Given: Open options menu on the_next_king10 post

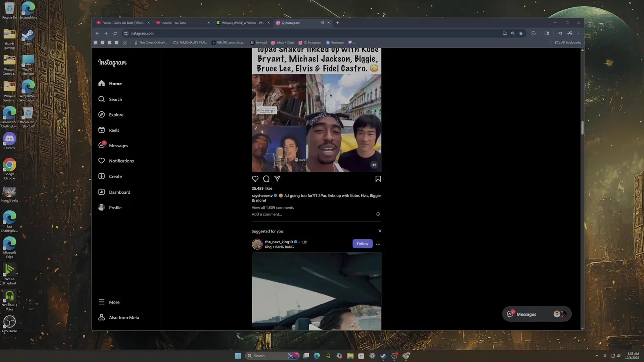Looking at the screenshot, I should (378, 244).
